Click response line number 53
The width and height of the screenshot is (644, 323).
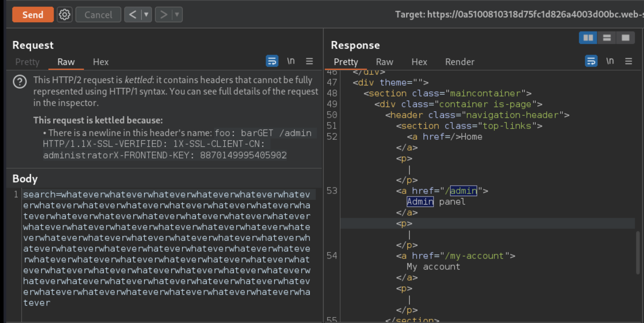click(x=332, y=191)
